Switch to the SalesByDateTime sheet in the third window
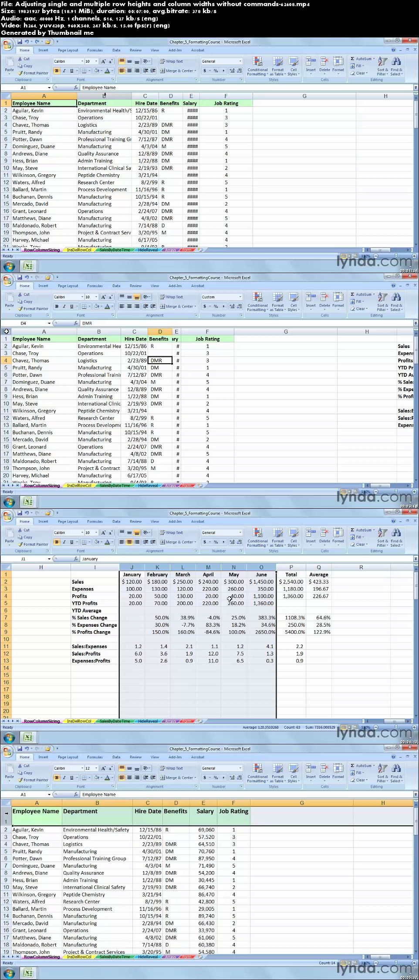The image size is (419, 980). [x=114, y=721]
